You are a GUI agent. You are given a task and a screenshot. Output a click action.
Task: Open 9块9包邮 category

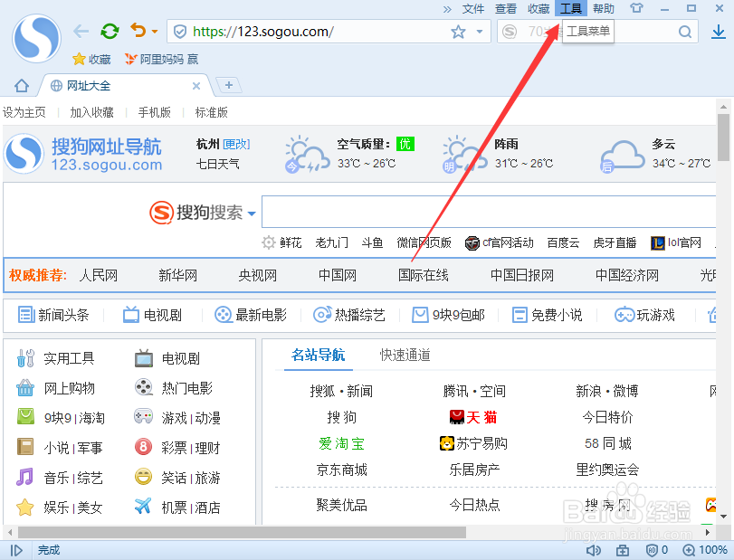[x=448, y=315]
